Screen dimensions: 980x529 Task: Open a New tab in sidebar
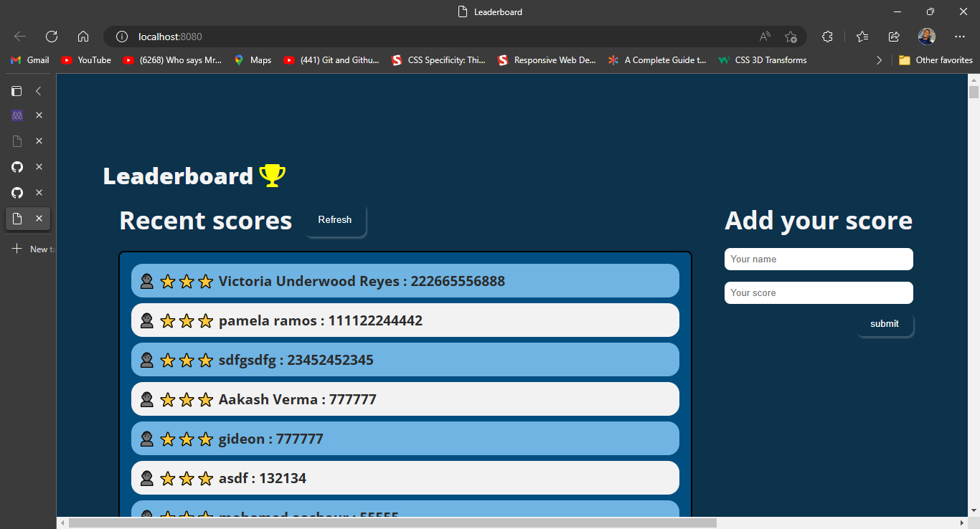point(29,249)
